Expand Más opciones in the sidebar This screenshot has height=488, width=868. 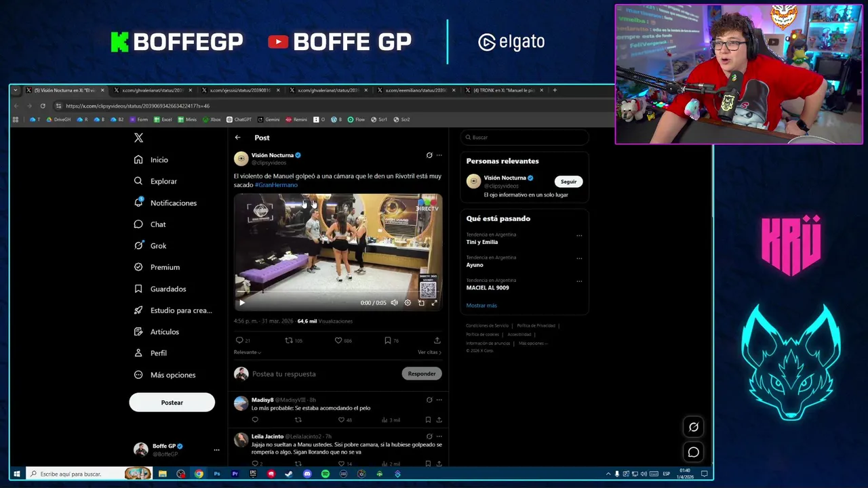click(x=165, y=375)
